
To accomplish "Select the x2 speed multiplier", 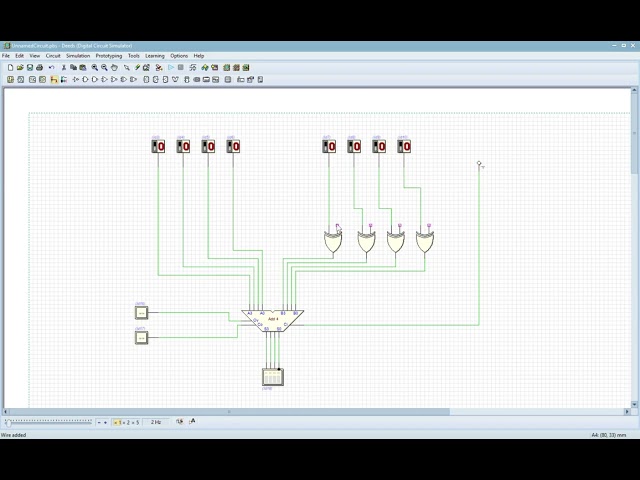I will (x=127, y=422).
